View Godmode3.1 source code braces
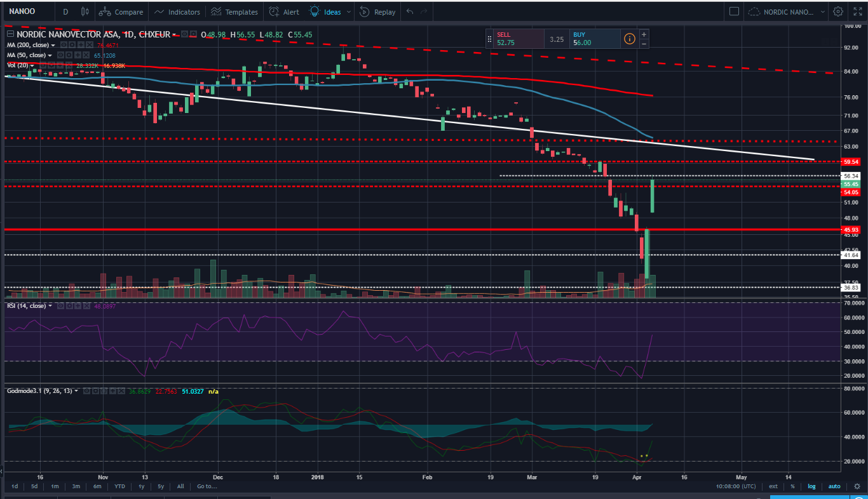 (x=104, y=391)
